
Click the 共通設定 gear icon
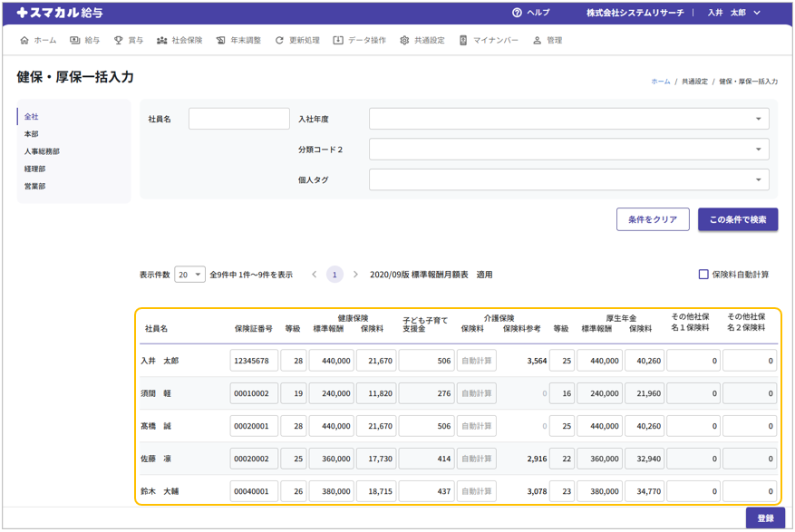404,41
